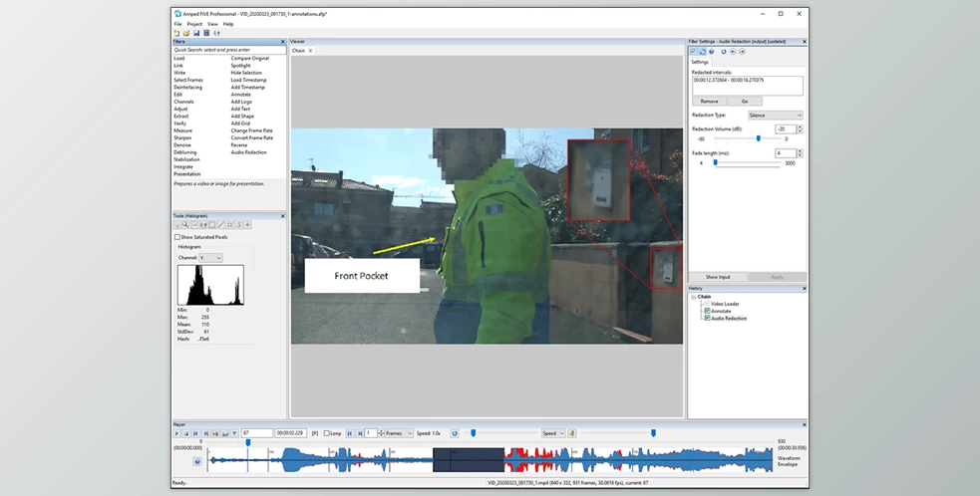Viewport: 980px width, 496px height.
Task: Close the Filters panel
Action: [282, 42]
